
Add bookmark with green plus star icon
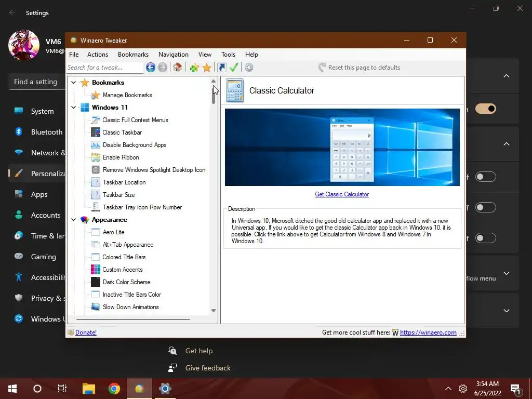pyautogui.click(x=194, y=68)
